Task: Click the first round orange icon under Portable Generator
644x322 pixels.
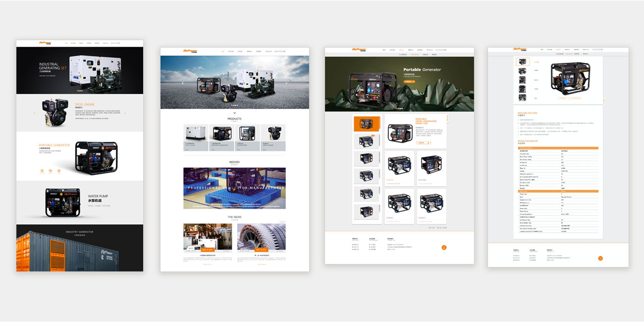Action: (42, 171)
